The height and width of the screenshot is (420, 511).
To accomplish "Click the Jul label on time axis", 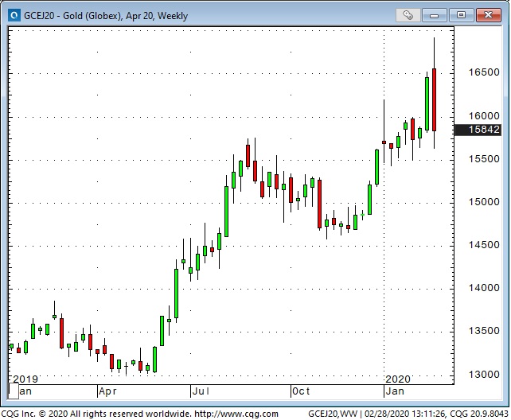I will pos(201,391).
